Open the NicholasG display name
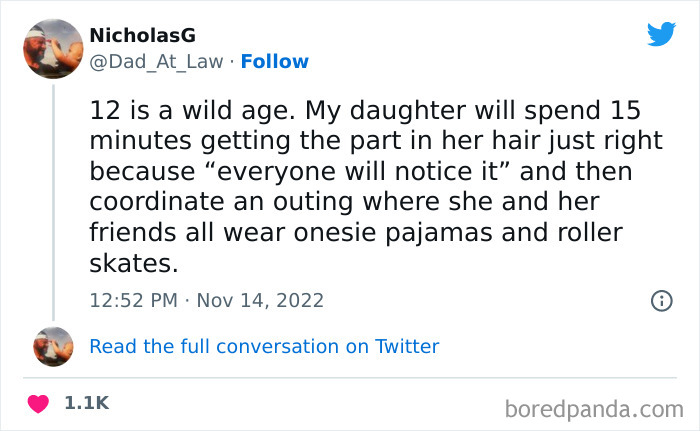This screenshot has width=700, height=431. (142, 36)
